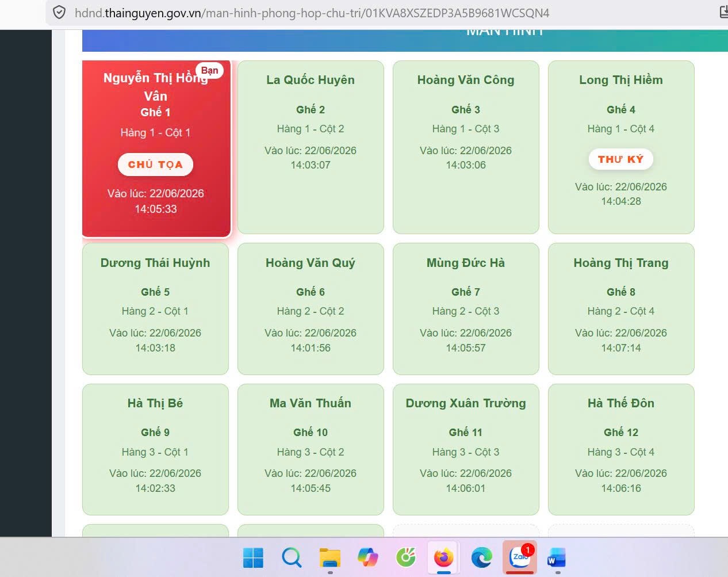Click the browser address bar URL

[312, 13]
